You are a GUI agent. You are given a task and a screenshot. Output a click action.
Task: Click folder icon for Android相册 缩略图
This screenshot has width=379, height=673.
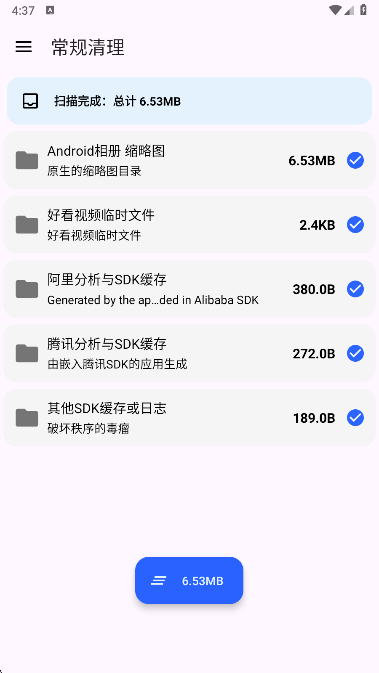pos(27,160)
